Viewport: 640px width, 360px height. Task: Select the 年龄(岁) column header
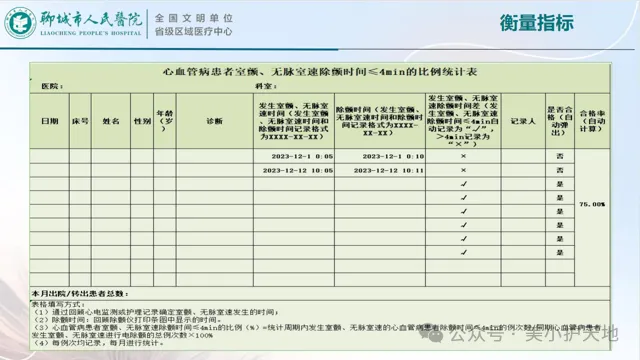pos(165,121)
